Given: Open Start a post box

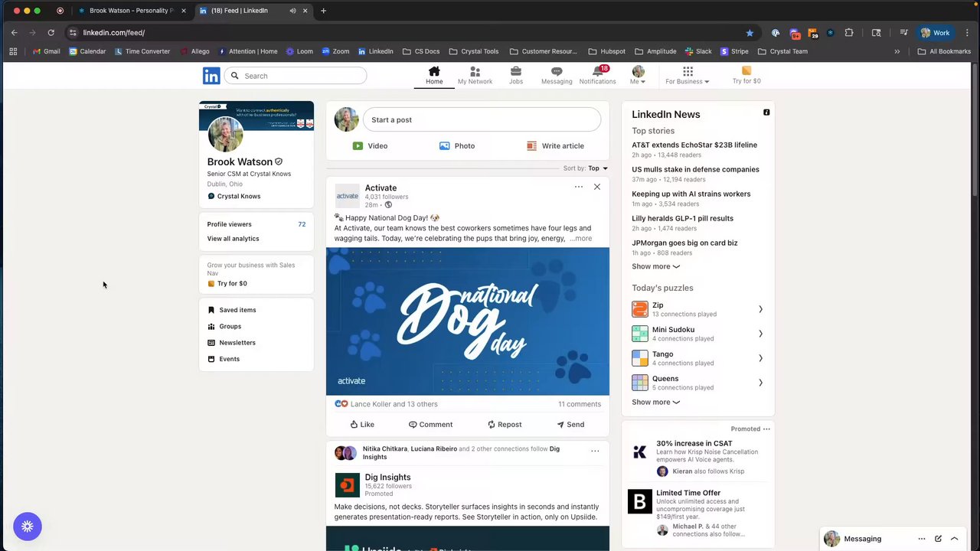Looking at the screenshot, I should click(x=482, y=119).
